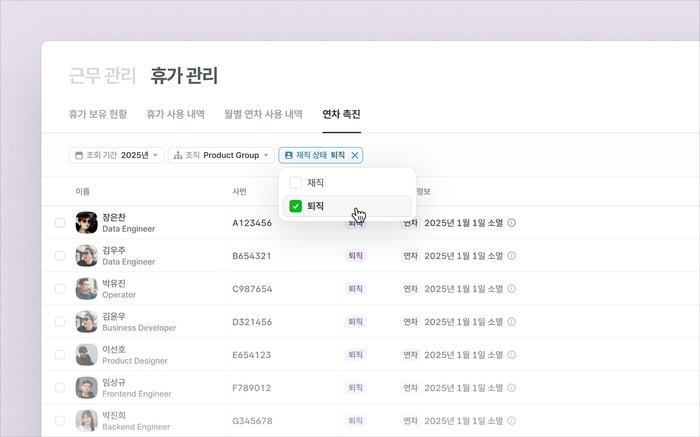Image resolution: width=700 pixels, height=437 pixels.
Task: Open info icon in 박진희 row
Action: (x=512, y=420)
